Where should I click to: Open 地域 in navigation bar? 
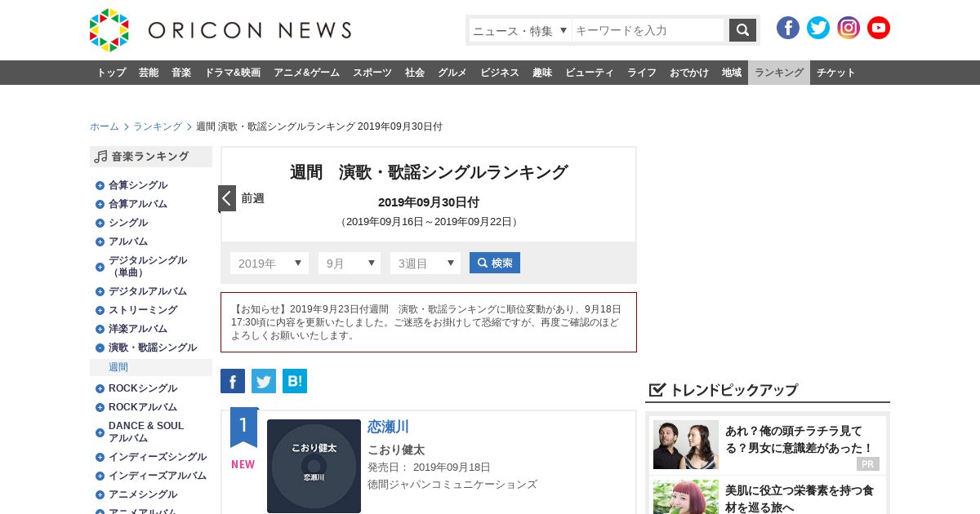(732, 73)
